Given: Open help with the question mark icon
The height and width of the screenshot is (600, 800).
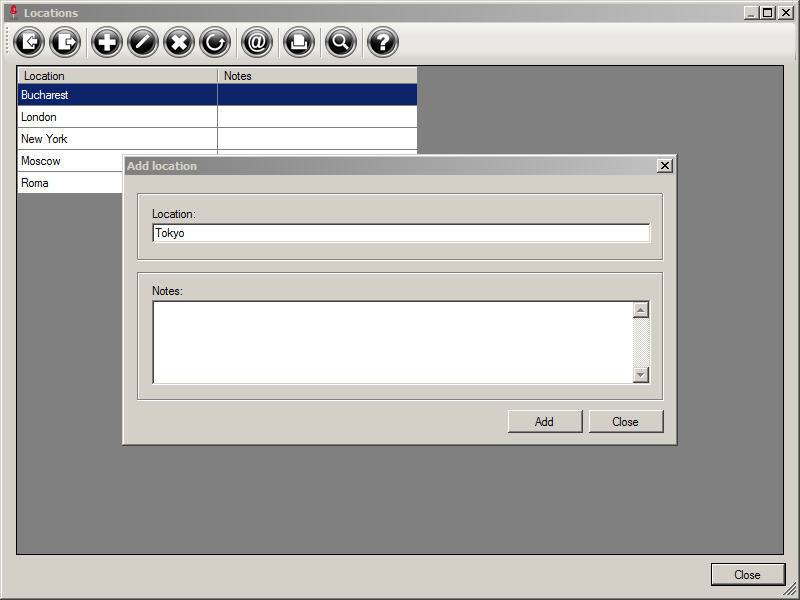Looking at the screenshot, I should (x=383, y=42).
